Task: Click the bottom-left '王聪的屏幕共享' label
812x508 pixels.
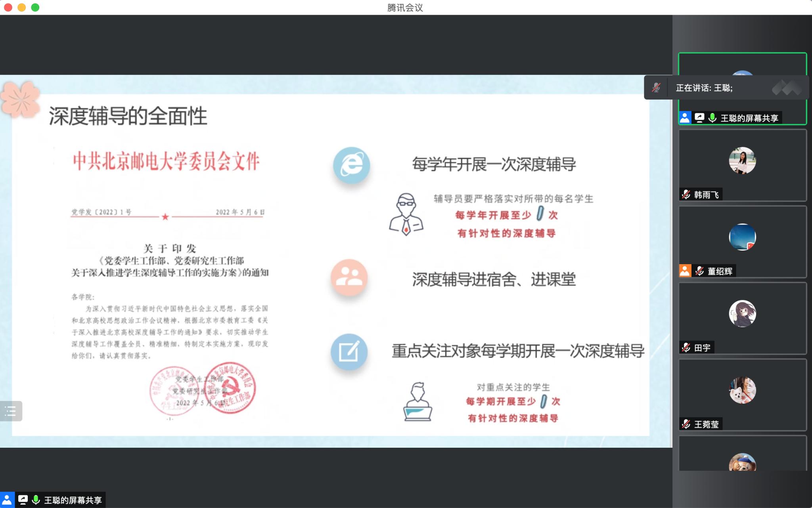Action: (73, 500)
